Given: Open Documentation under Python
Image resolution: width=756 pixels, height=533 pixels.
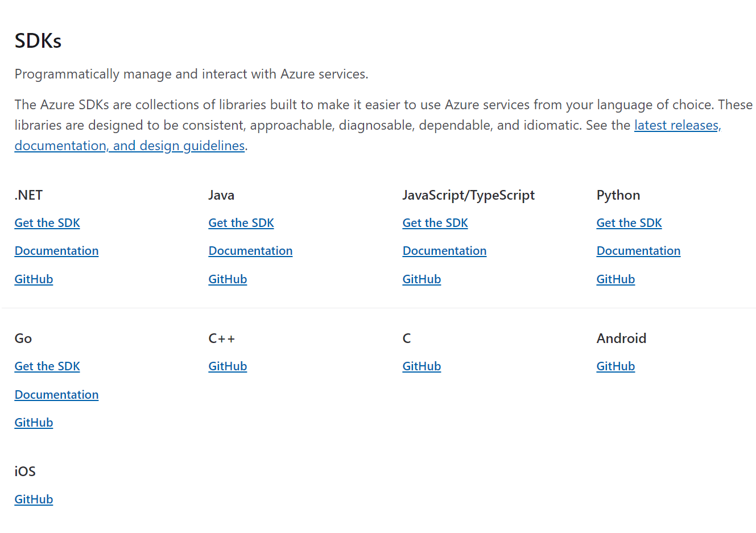Looking at the screenshot, I should tap(638, 251).
